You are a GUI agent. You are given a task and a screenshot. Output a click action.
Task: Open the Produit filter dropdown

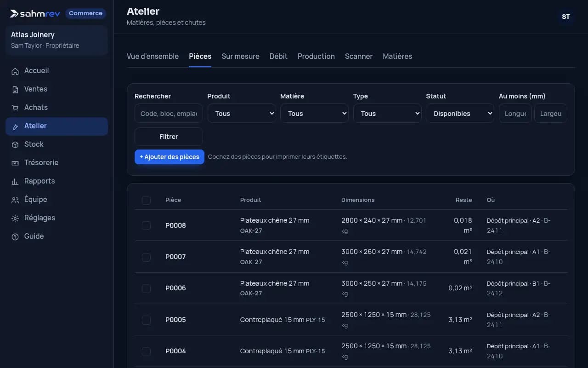(242, 114)
